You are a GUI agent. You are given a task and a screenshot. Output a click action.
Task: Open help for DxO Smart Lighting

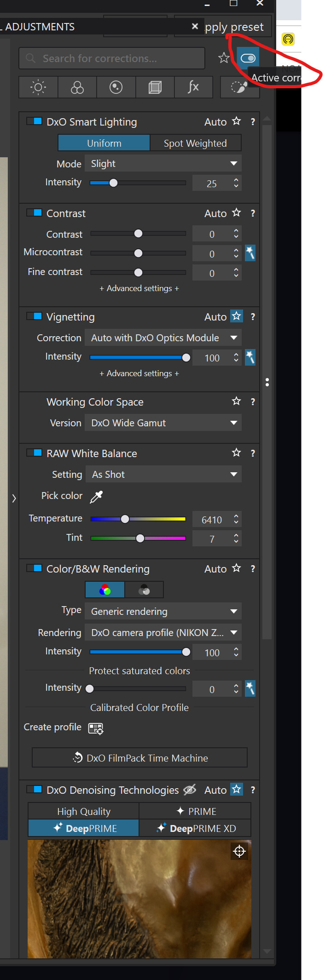click(253, 122)
